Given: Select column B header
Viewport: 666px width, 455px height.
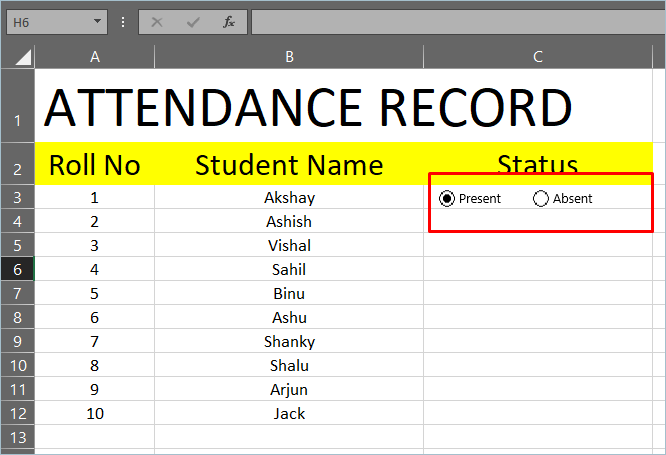Looking at the screenshot, I should [x=289, y=57].
